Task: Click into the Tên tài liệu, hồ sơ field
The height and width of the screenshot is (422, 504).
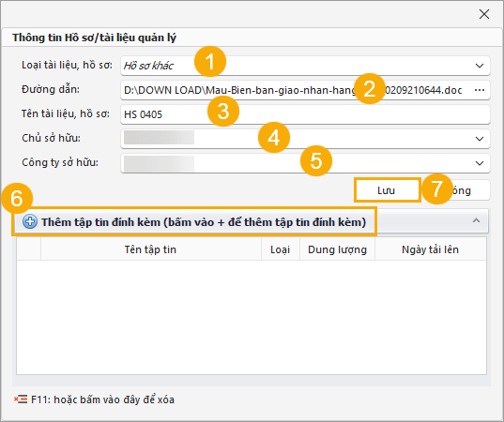Action: (305, 114)
